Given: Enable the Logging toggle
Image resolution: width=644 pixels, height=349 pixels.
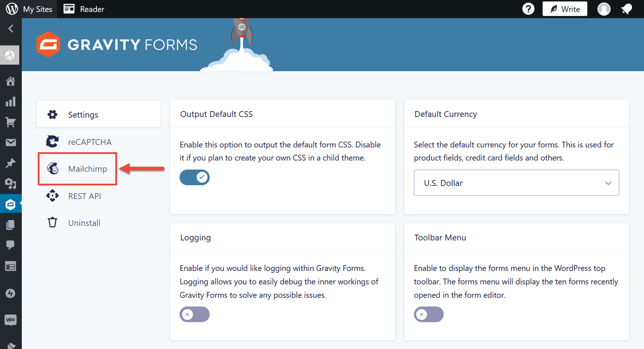Looking at the screenshot, I should [x=194, y=314].
